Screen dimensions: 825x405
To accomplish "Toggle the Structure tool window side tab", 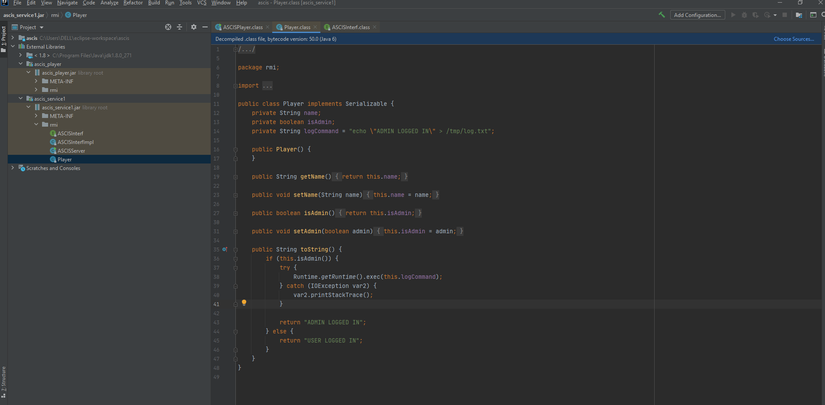I will tap(3, 380).
